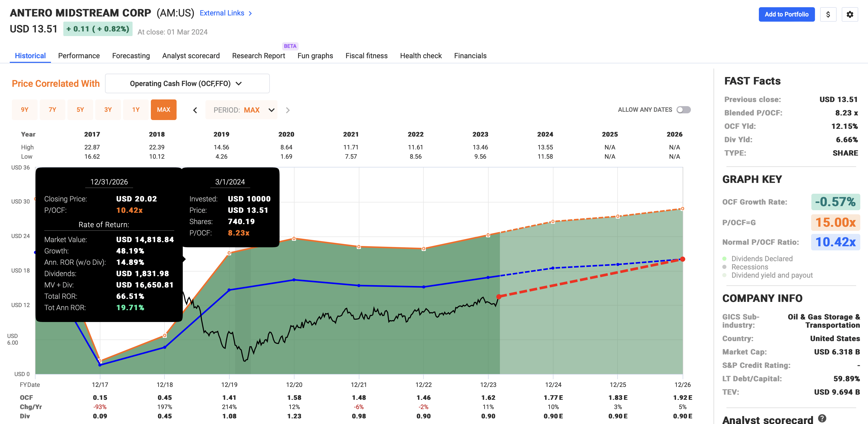
Task: Select the 1Y time range
Action: click(136, 110)
